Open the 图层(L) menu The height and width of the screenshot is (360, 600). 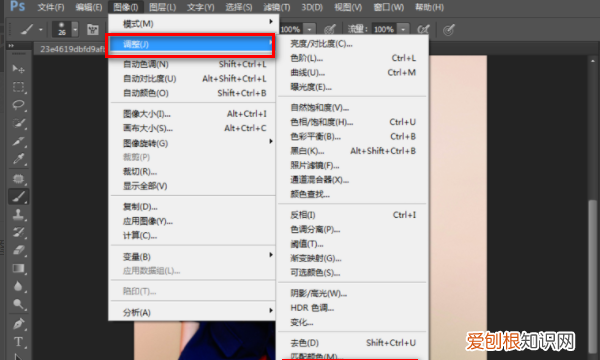pyautogui.click(x=163, y=7)
